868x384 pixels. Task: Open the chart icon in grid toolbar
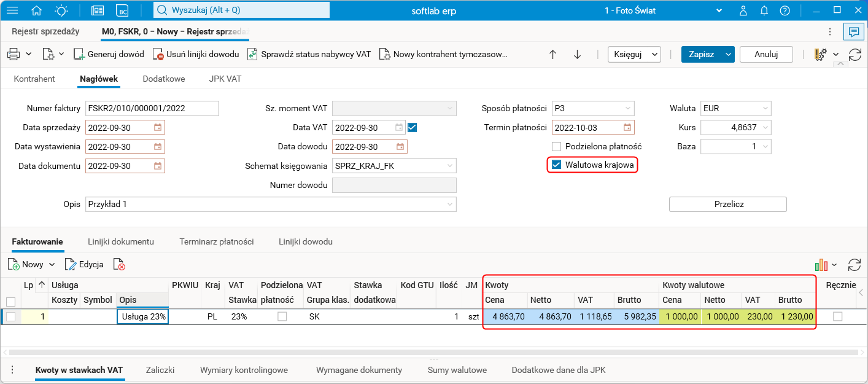pyautogui.click(x=821, y=265)
